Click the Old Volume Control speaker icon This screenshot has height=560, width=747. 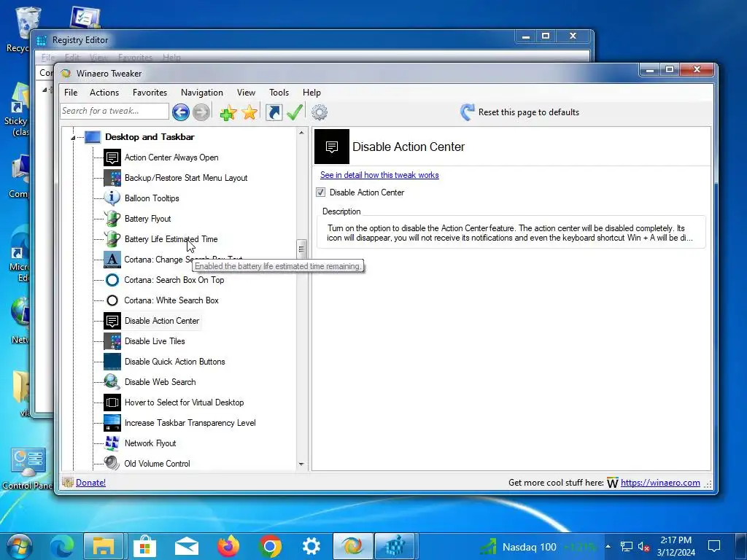coord(112,463)
